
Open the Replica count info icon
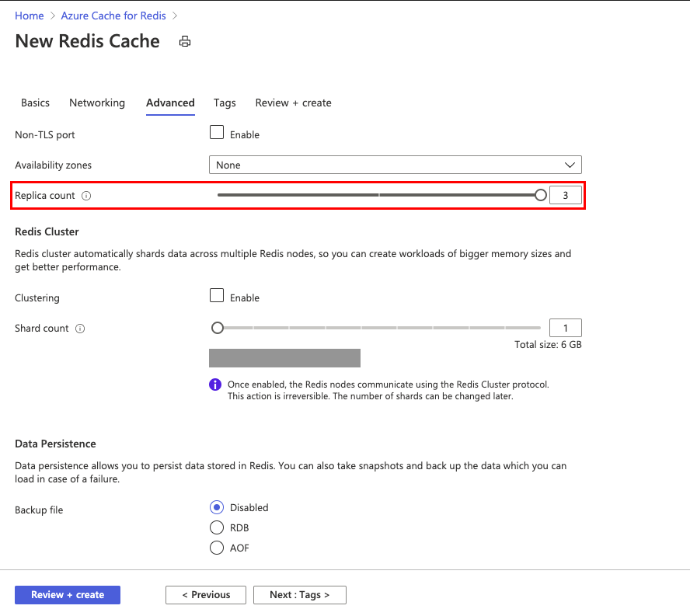(86, 196)
